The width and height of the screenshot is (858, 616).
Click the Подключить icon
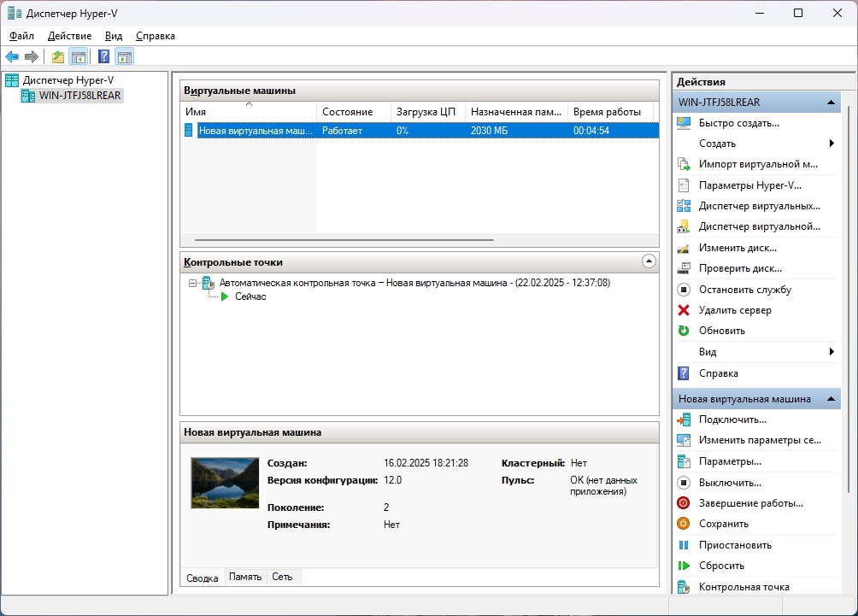(684, 419)
